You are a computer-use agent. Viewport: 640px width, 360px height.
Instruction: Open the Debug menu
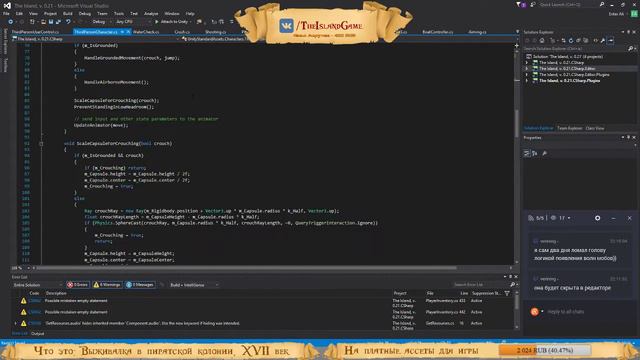(x=84, y=13)
